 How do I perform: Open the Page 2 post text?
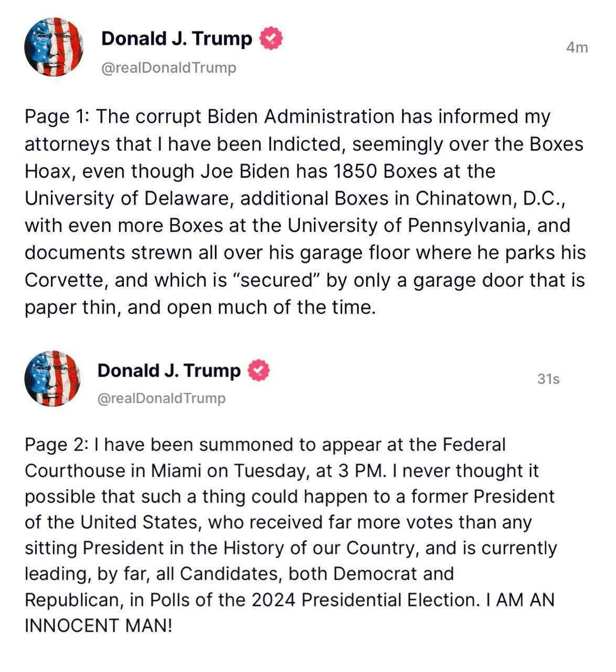coord(291,535)
